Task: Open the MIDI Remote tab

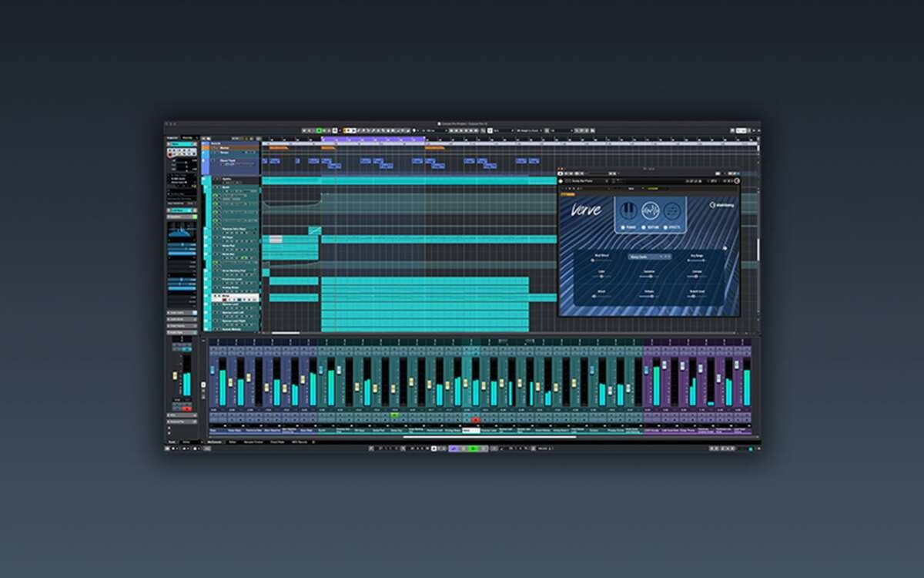Action: coord(299,442)
